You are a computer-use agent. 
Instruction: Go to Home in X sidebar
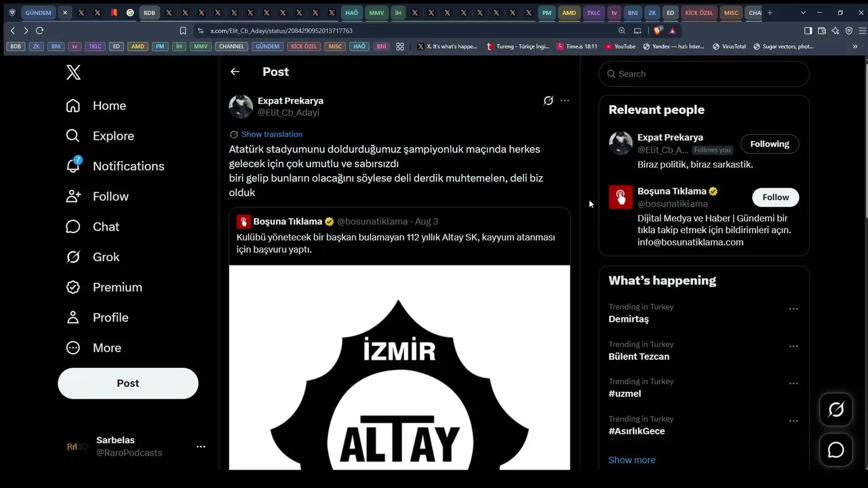(x=96, y=106)
